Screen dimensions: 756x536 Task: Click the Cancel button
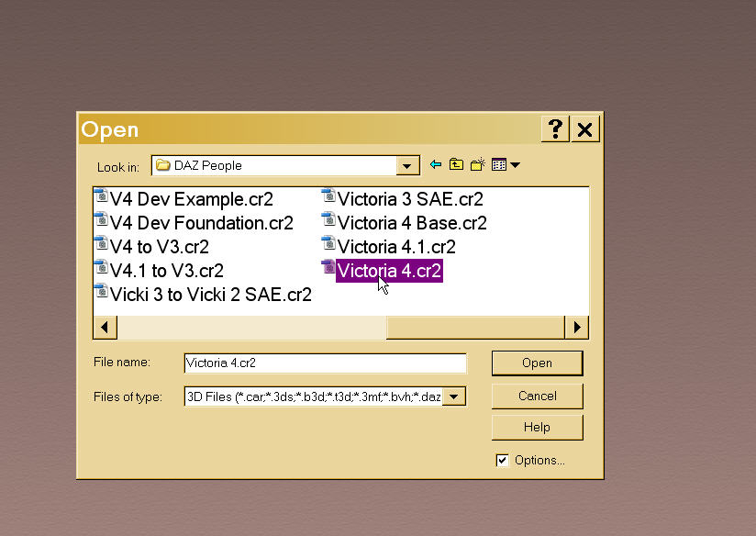(537, 396)
